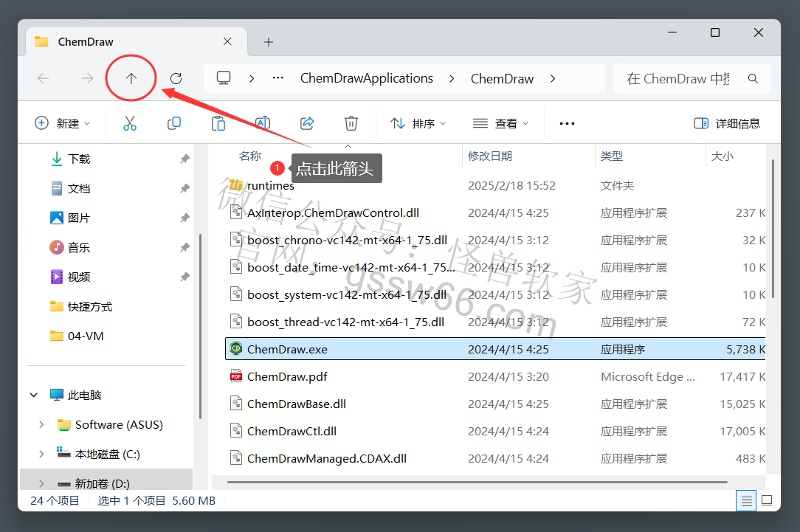
Task: Select ChemDrawManaged.CDAX.dll file
Action: 495,458
